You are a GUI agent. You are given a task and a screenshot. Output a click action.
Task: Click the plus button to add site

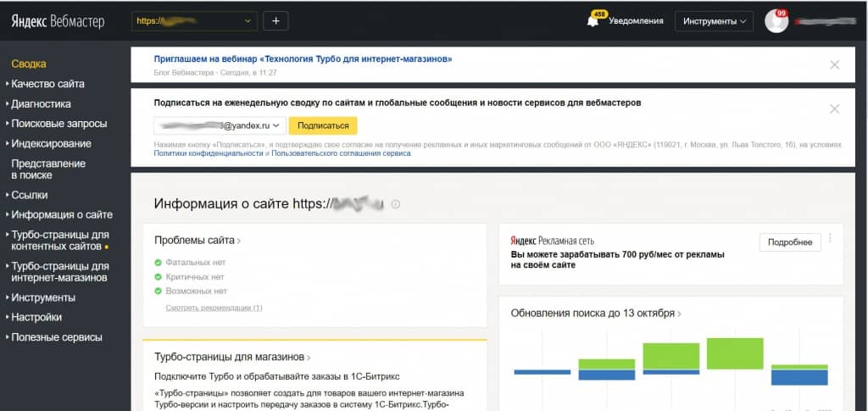pos(275,21)
